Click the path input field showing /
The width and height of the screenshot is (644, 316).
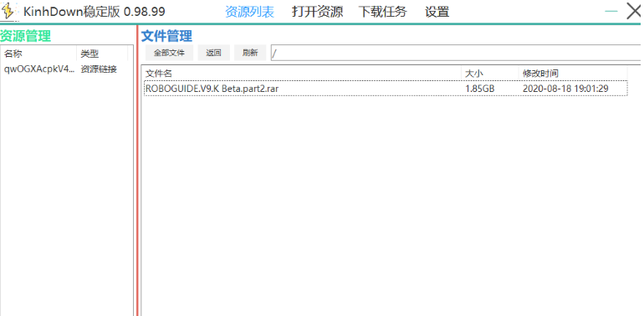click(x=456, y=53)
